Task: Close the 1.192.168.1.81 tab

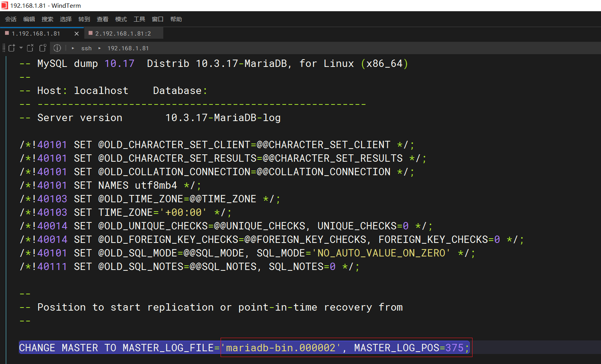Action: (x=77, y=34)
